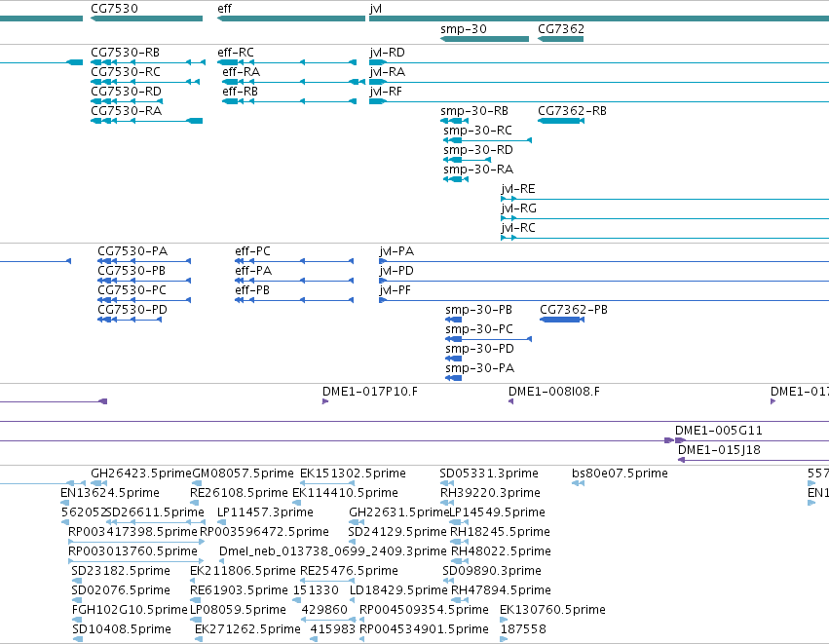Click transcript label eff-RB

coord(240,92)
